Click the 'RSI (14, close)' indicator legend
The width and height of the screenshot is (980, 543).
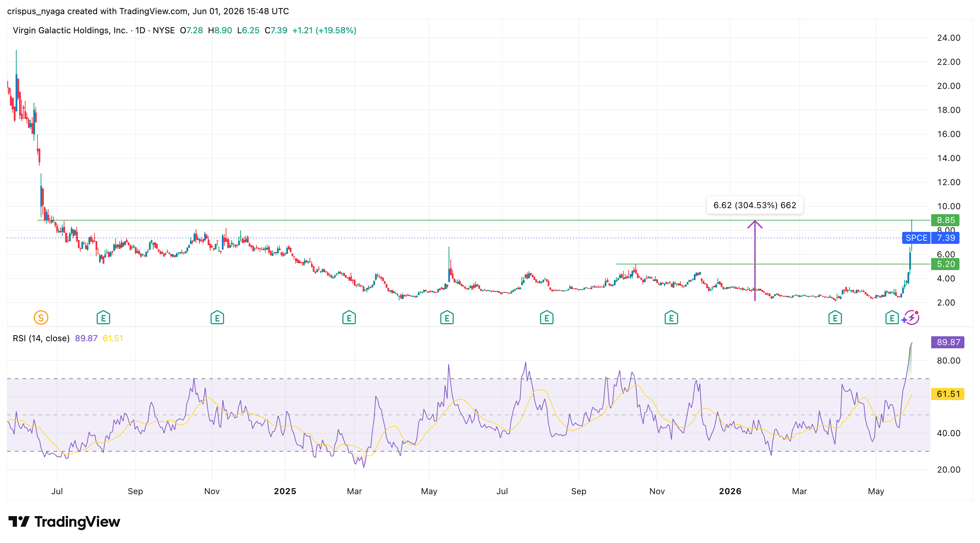pos(41,338)
